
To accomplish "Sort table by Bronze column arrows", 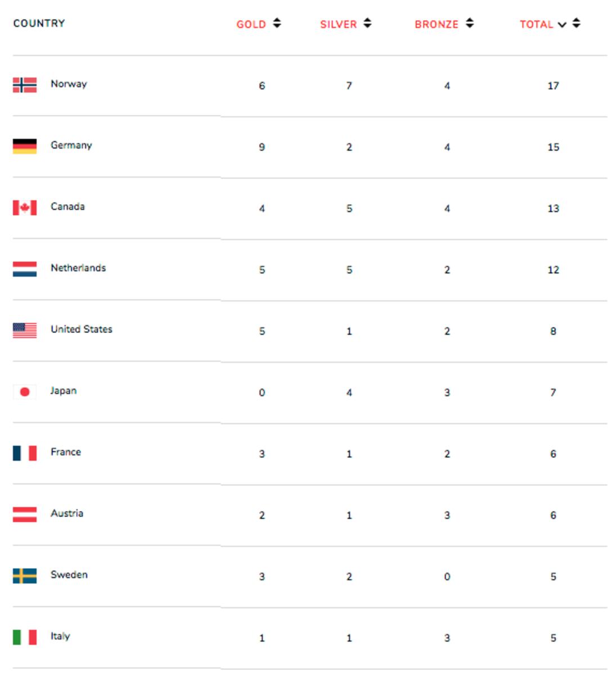I will point(470,24).
